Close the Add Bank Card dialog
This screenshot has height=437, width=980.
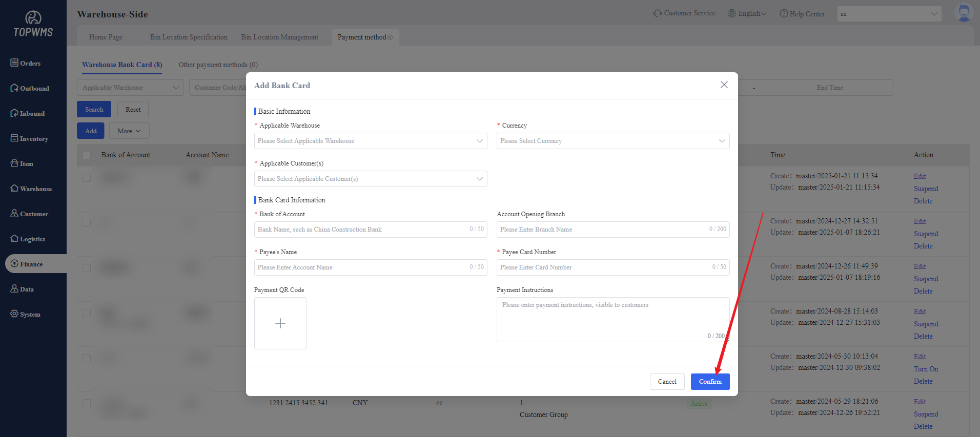[724, 85]
